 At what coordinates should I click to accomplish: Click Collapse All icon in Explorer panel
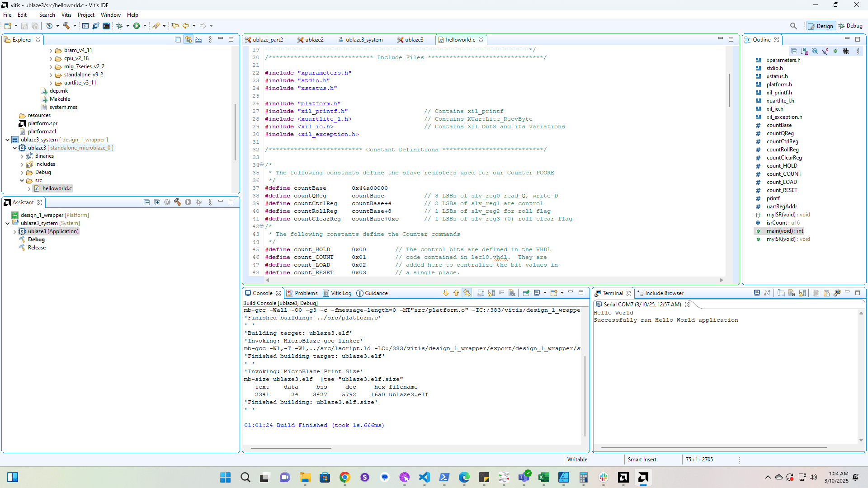(x=178, y=40)
